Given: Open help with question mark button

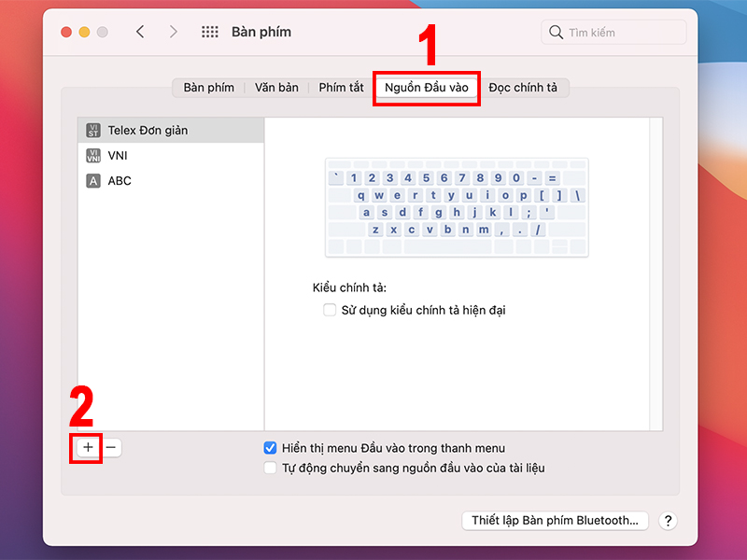Looking at the screenshot, I should tap(668, 521).
